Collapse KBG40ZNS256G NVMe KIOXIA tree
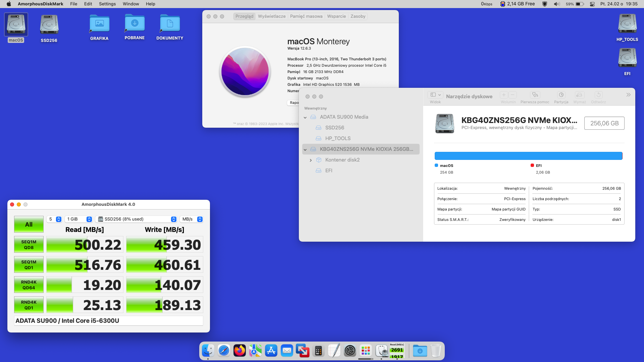Image resolution: width=644 pixels, height=362 pixels. point(305,149)
